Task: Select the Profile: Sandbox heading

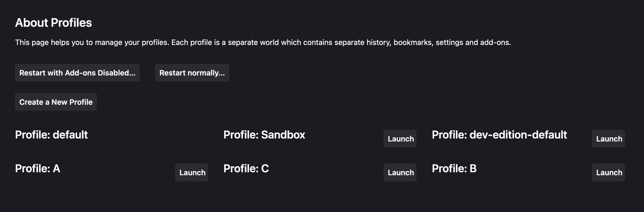Action: coord(264,135)
